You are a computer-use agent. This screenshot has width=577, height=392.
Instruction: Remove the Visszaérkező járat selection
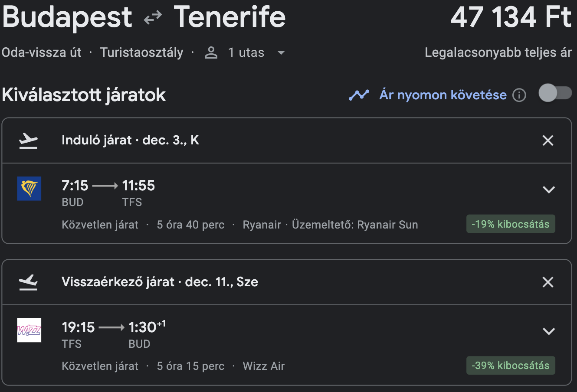(548, 282)
